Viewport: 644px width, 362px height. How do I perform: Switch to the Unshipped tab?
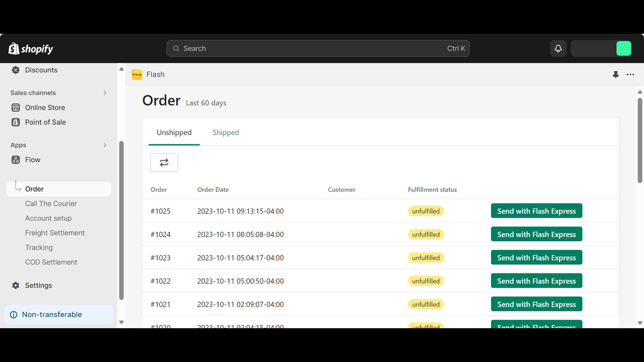tap(174, 133)
